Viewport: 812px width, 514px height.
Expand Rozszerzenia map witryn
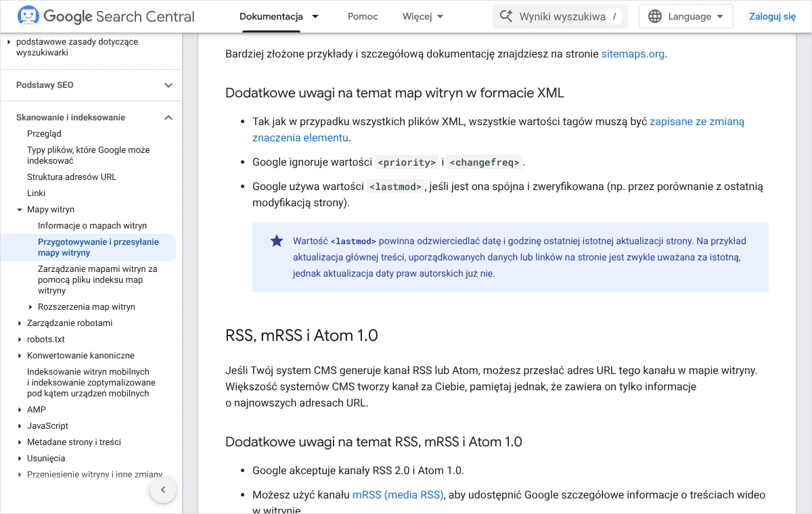pyautogui.click(x=31, y=307)
